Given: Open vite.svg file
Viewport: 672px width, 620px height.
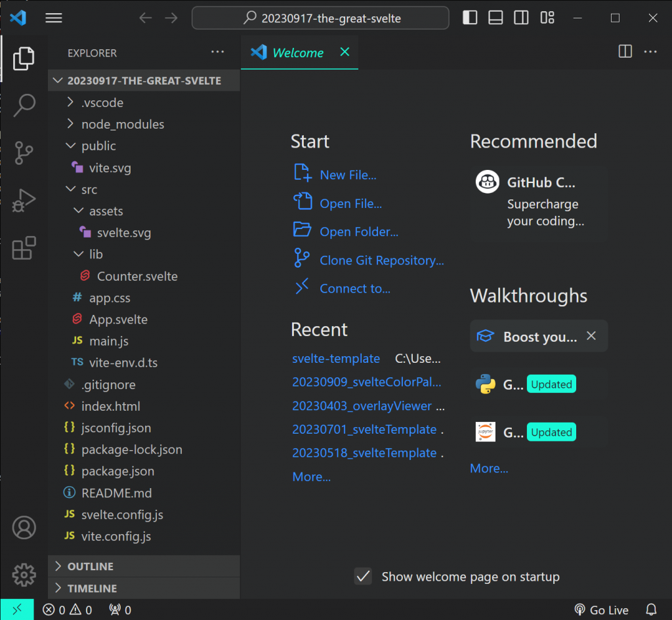Looking at the screenshot, I should (x=144, y=167).
